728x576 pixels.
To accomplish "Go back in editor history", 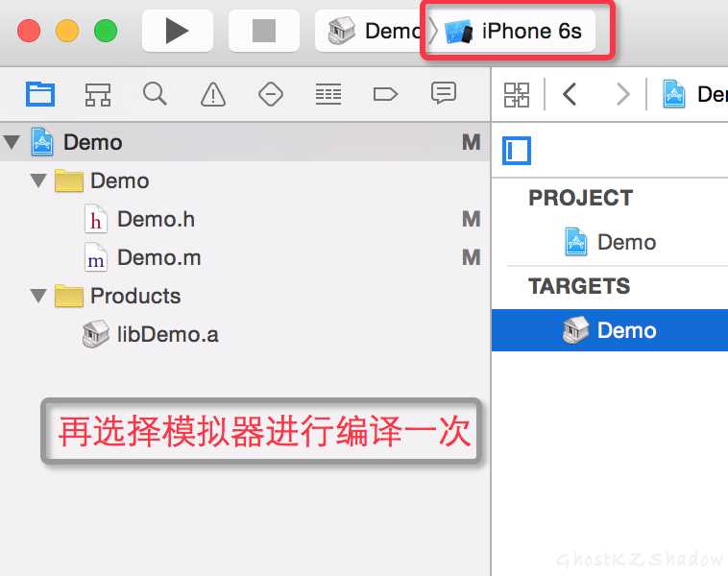I will [570, 94].
